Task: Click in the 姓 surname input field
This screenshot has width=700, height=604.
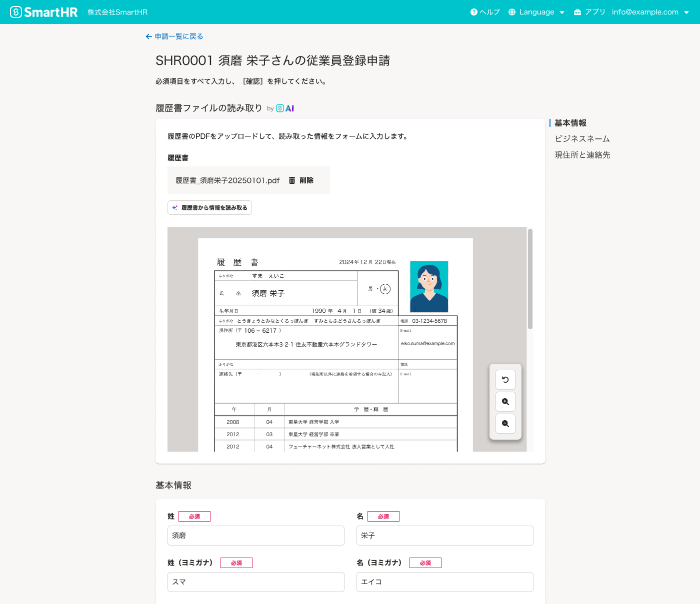Action: [x=255, y=535]
